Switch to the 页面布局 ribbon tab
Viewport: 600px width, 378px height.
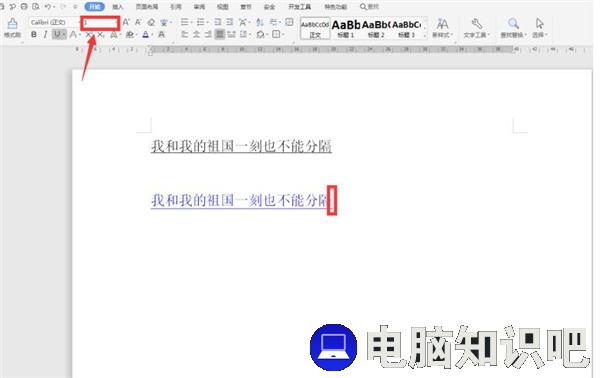pyautogui.click(x=147, y=7)
